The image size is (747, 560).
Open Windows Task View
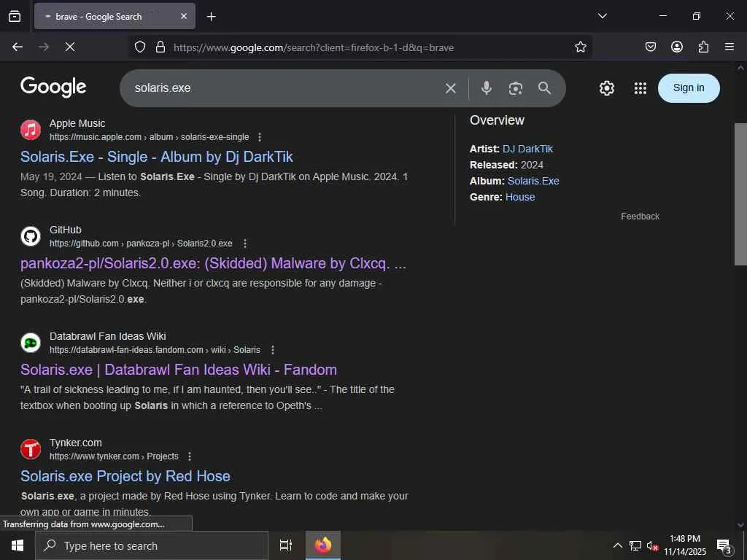pos(285,545)
